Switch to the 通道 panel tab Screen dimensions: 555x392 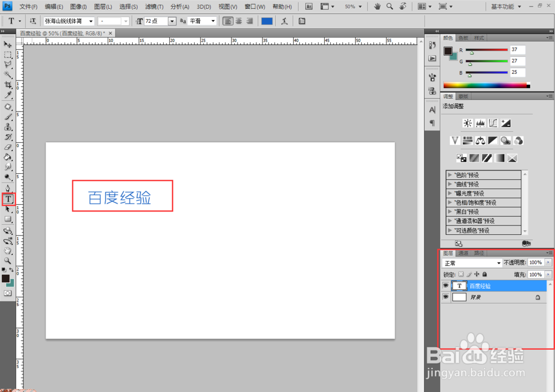[x=463, y=253]
